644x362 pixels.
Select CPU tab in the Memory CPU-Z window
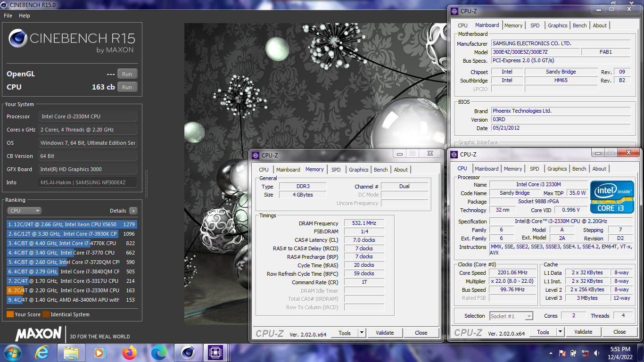tap(264, 170)
